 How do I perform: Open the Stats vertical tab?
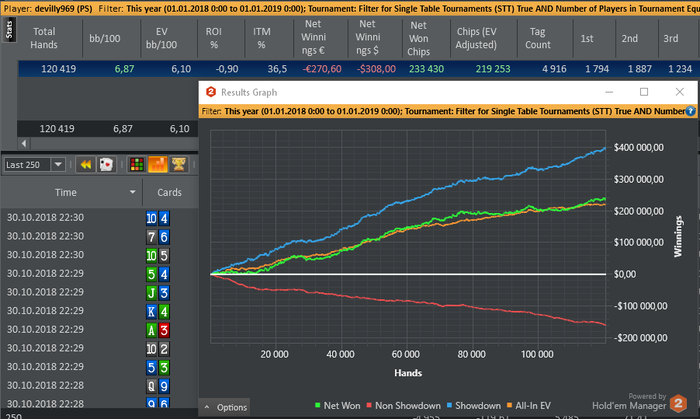9,30
